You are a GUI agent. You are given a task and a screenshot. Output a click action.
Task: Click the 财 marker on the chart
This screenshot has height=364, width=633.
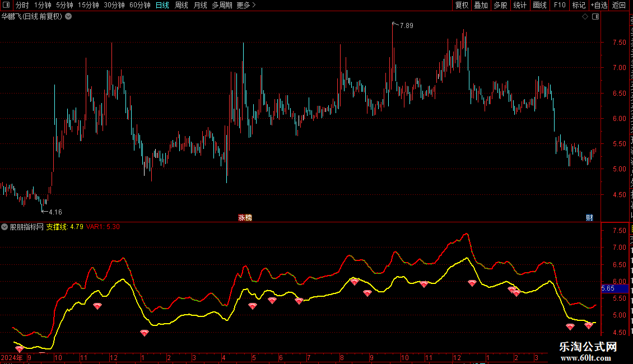(589, 218)
